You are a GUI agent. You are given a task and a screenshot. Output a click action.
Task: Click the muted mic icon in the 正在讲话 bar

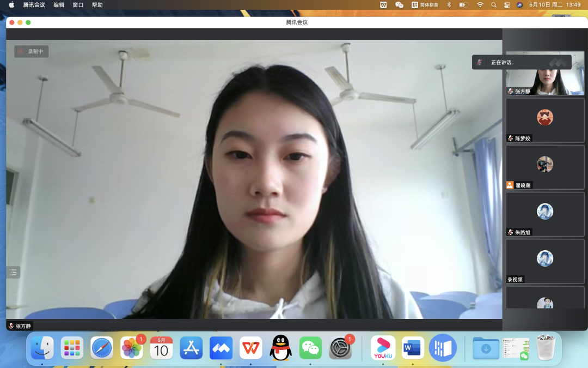pyautogui.click(x=479, y=62)
